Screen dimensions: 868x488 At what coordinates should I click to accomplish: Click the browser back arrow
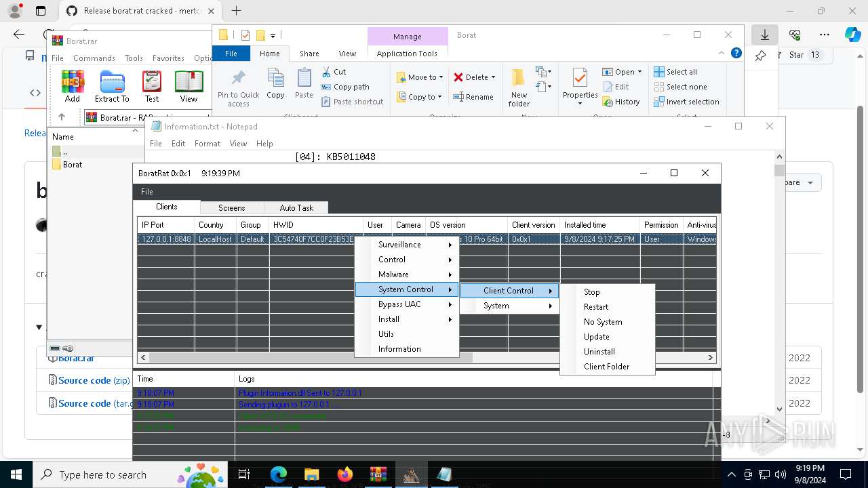(x=19, y=35)
